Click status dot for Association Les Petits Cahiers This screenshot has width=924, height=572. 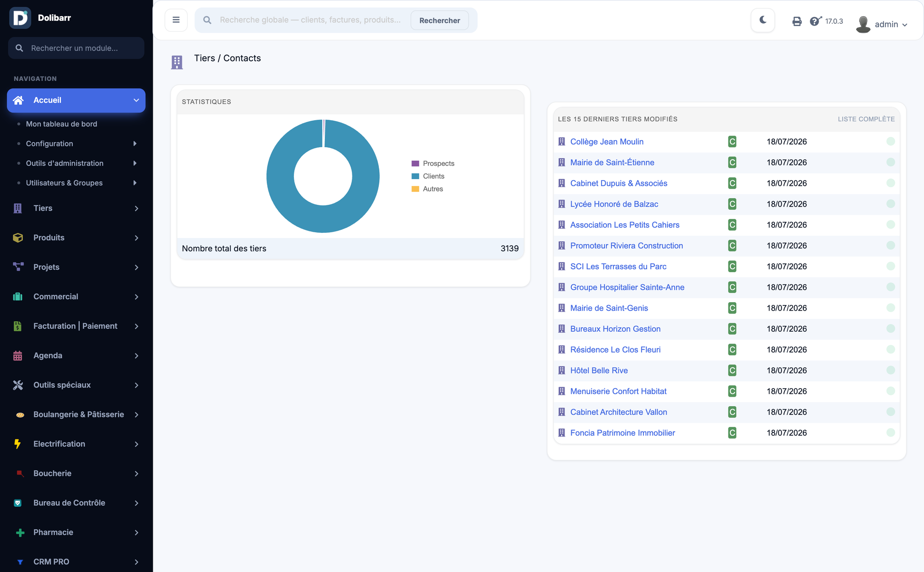[x=890, y=225]
